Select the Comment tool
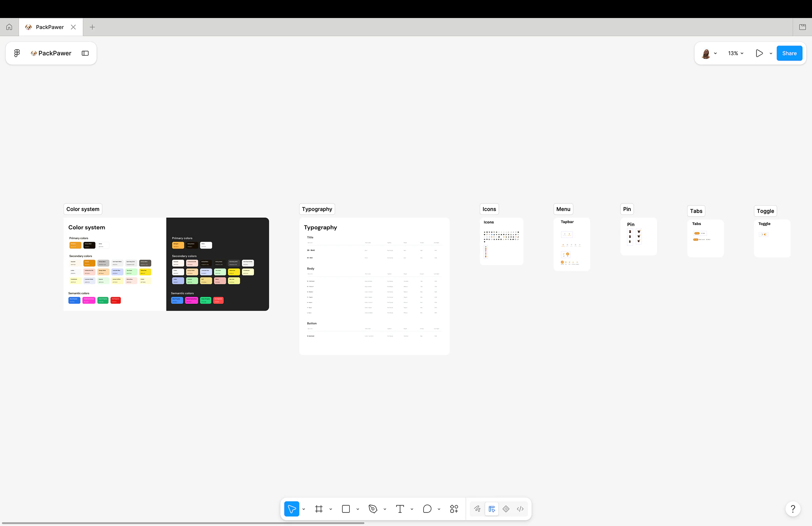Viewport: 812px width, 526px height. tap(427, 509)
